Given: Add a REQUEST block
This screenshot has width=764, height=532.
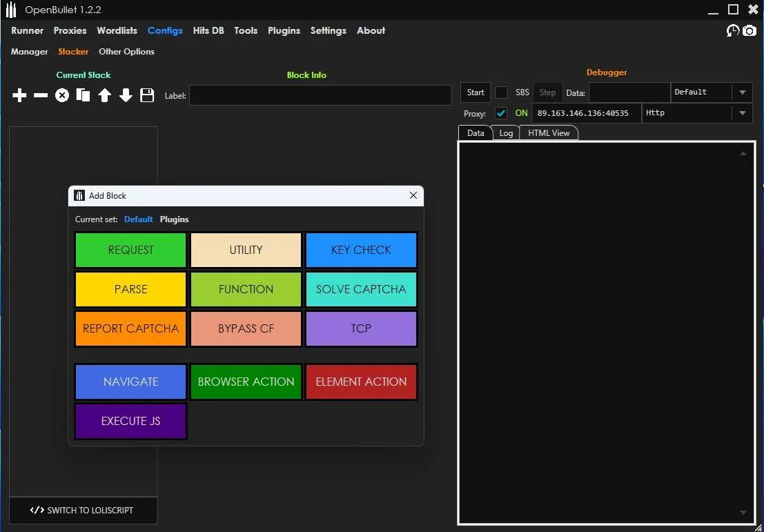Looking at the screenshot, I should 130,250.
